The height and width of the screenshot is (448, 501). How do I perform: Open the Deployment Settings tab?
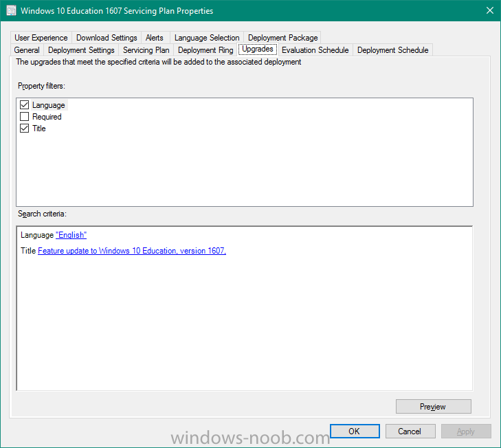[x=81, y=50]
